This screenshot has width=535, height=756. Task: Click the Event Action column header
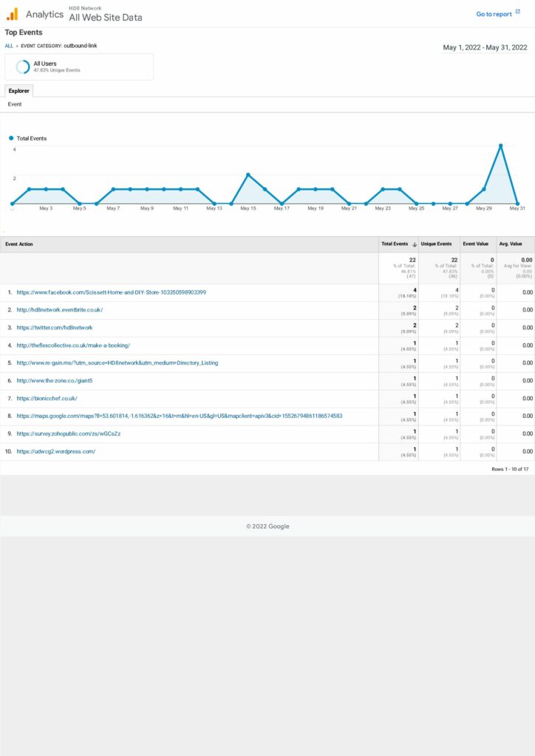[x=19, y=244]
